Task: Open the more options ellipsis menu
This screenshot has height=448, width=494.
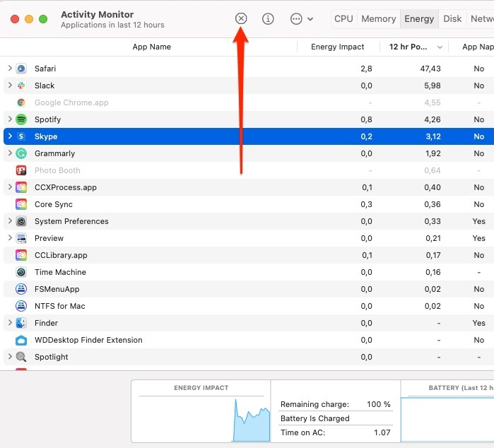Action: point(302,18)
